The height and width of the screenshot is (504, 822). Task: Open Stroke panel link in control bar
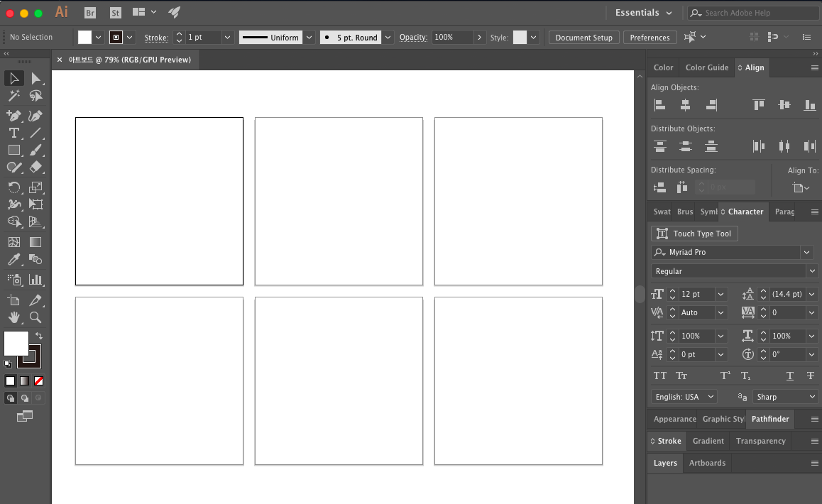point(156,37)
